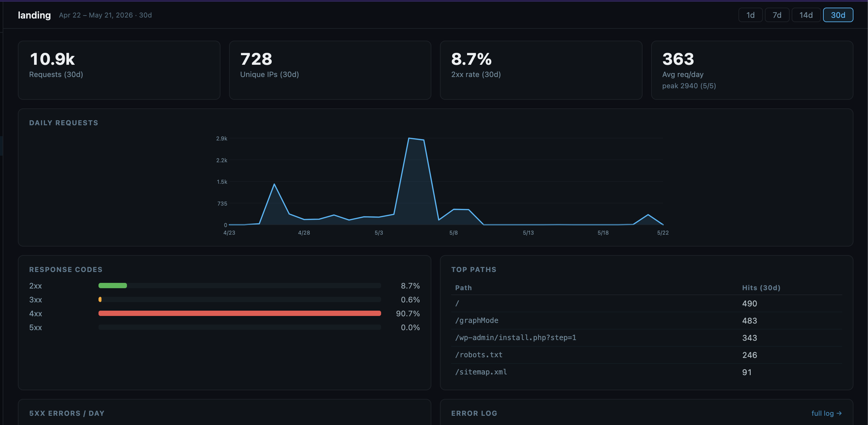Click the 4/23 axis label

tap(229, 233)
